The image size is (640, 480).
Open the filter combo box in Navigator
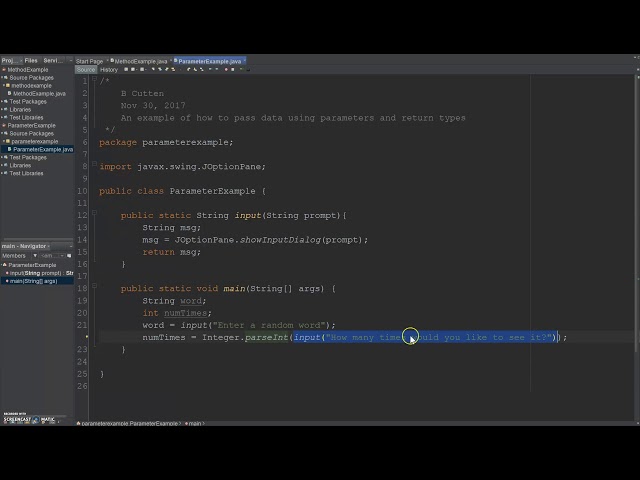[52, 256]
